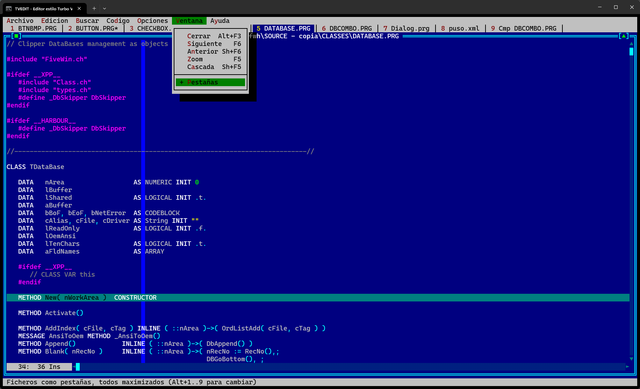Click the highlighted METHOD New constructor line
640x389 pixels.
[318, 298]
